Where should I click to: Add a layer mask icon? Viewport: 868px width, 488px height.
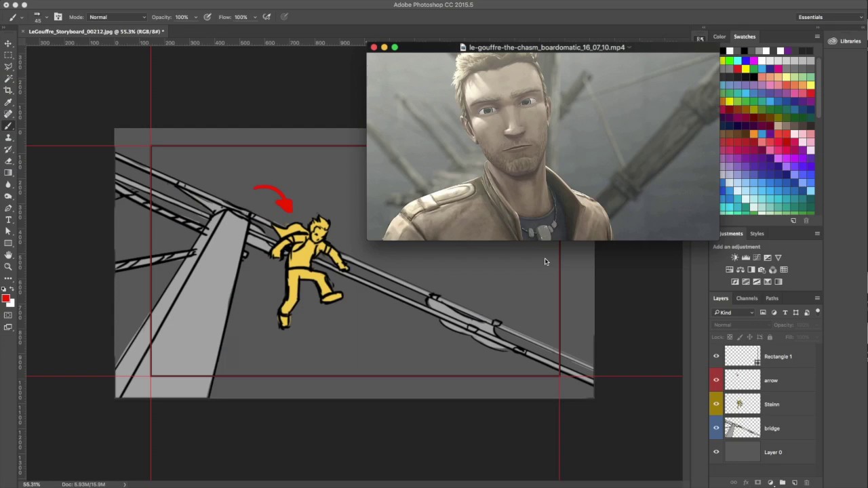pos(757,483)
